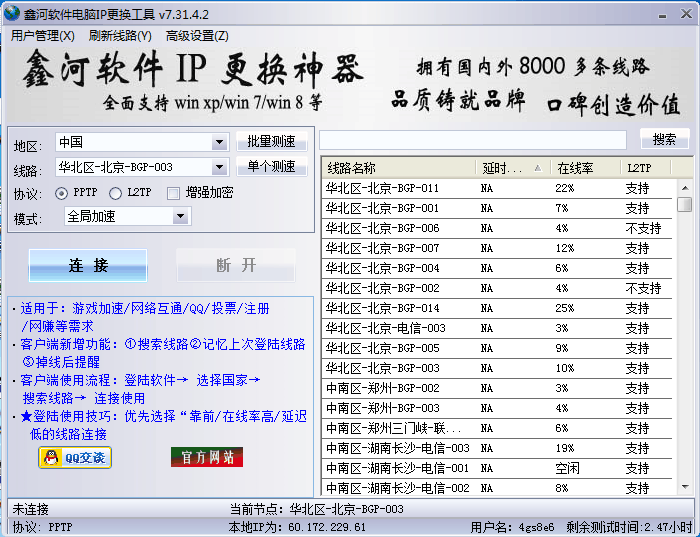Viewport: 700px width, 537px height.
Task: Click the 未连接 status text
Action: pos(30,509)
